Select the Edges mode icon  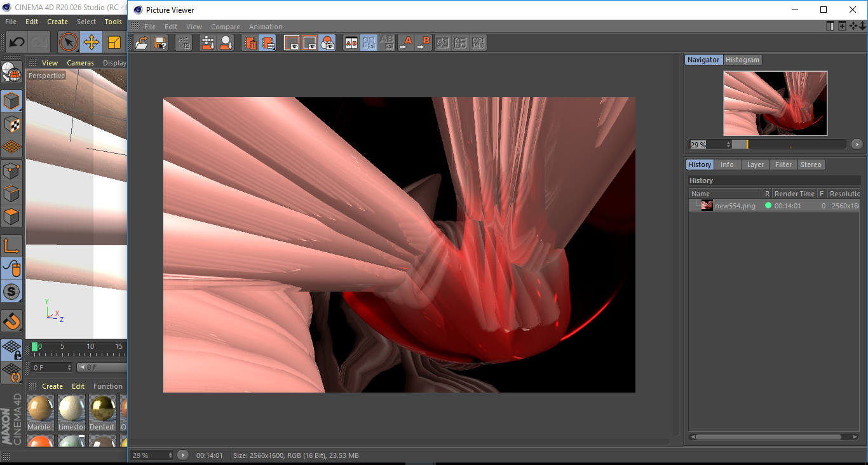click(11, 194)
